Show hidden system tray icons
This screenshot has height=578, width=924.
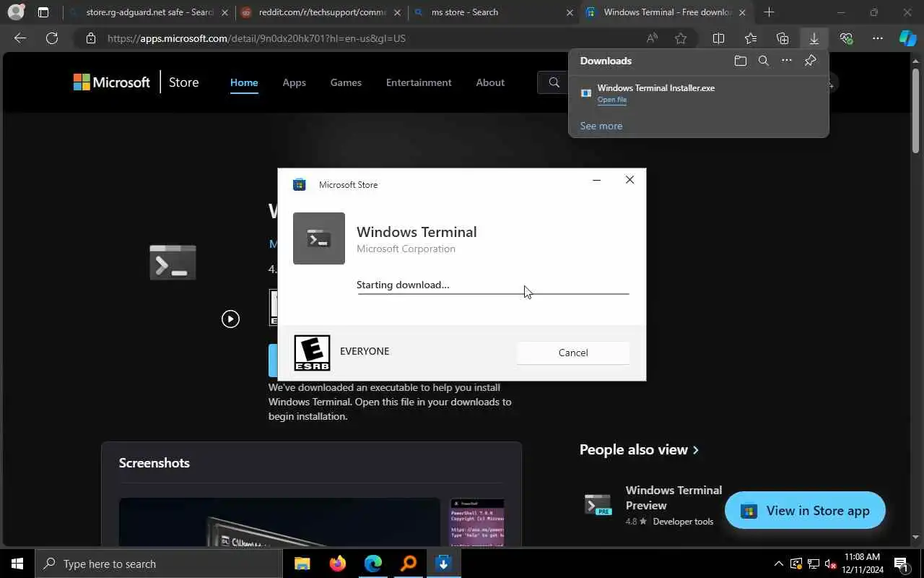pos(778,564)
